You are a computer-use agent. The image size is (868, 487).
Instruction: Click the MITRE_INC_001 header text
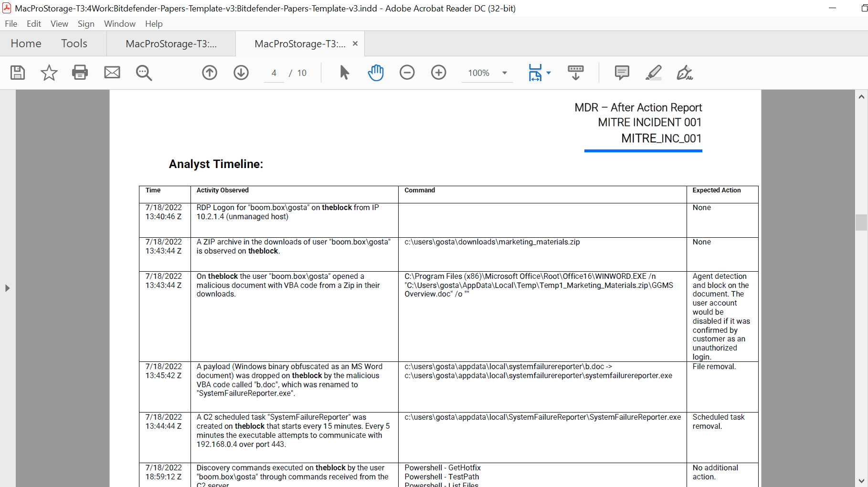pos(661,138)
